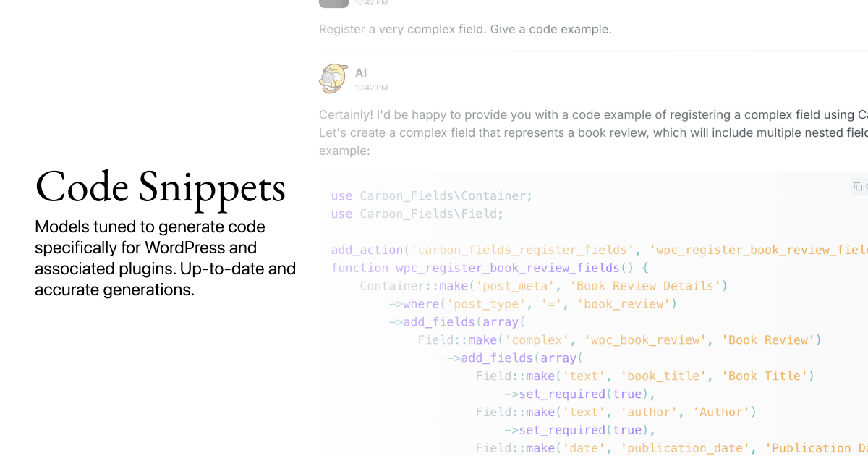Screen dimensions: 868x456
Task: Click the "Code Snippets" heading
Action: tap(161, 186)
